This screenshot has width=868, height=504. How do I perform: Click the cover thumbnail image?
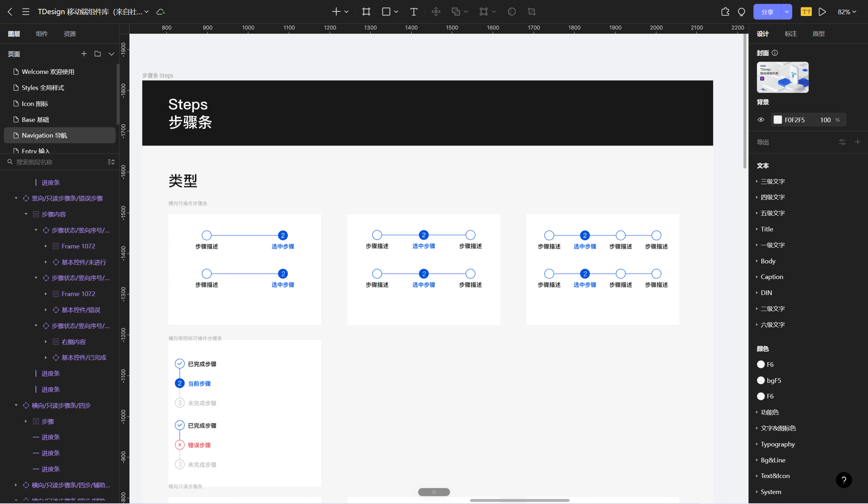pyautogui.click(x=783, y=77)
